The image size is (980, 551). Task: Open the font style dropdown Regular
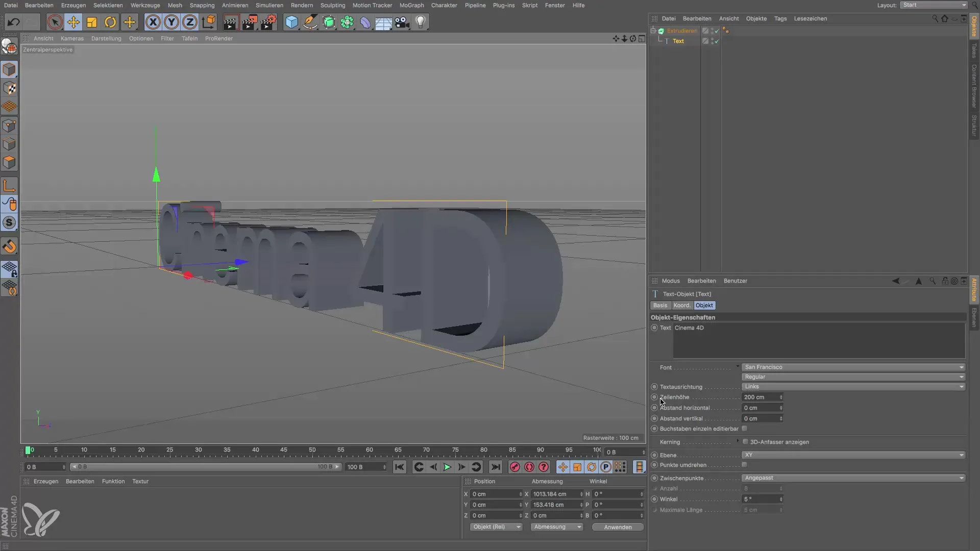tap(853, 377)
